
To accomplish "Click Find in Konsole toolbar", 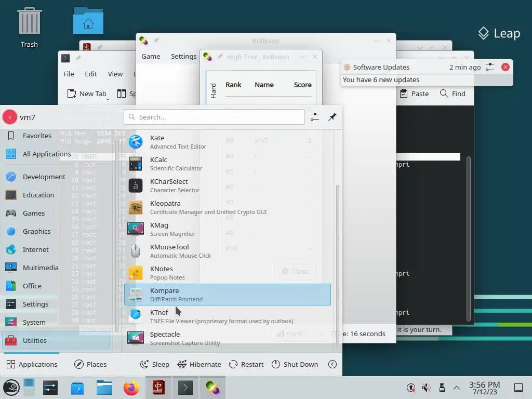I will (x=453, y=94).
